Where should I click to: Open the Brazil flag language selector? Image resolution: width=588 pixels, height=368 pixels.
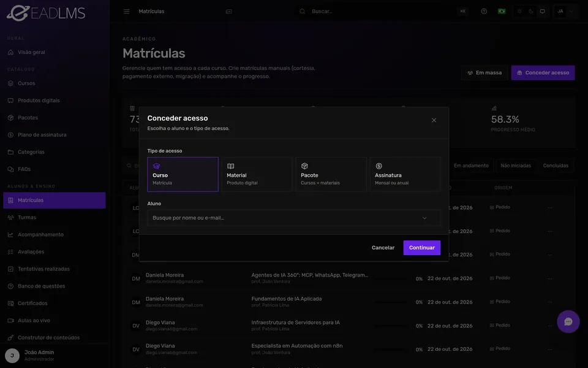point(502,11)
